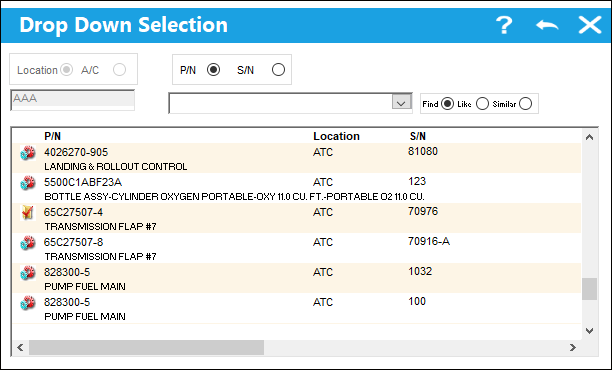Click the gear icon for 828300-5 S/N 100
Image resolution: width=612 pixels, height=370 pixels.
[28, 303]
